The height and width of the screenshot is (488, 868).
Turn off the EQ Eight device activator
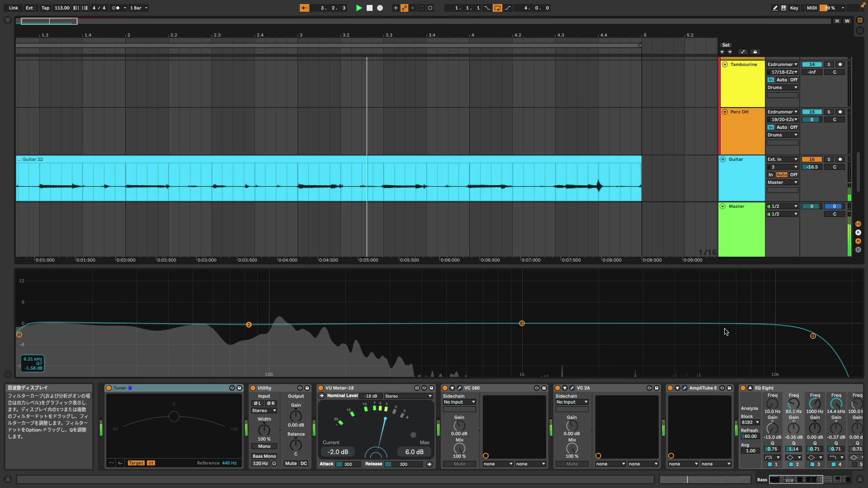point(743,388)
